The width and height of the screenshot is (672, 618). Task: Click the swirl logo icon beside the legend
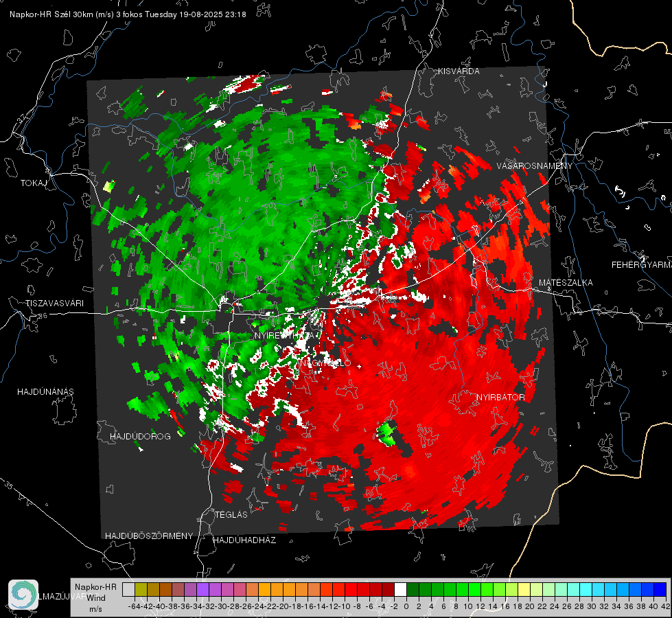[x=23, y=595]
